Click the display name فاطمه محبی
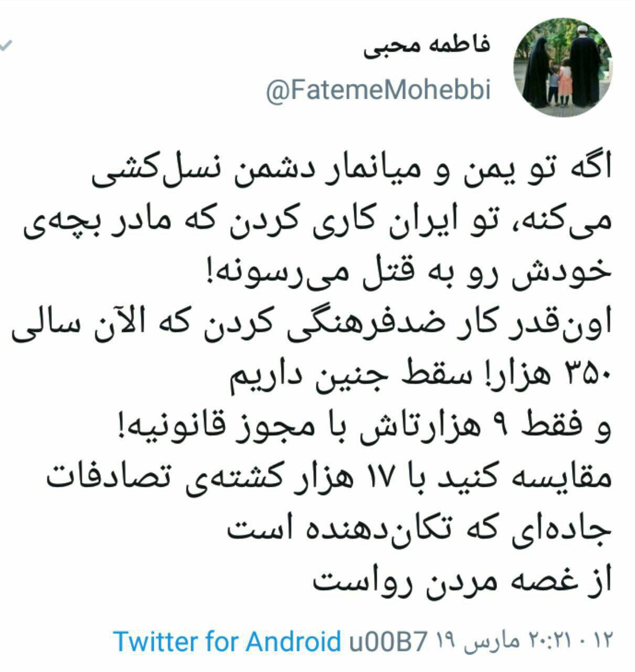Screen dimensions: 635x672 (x=426, y=45)
